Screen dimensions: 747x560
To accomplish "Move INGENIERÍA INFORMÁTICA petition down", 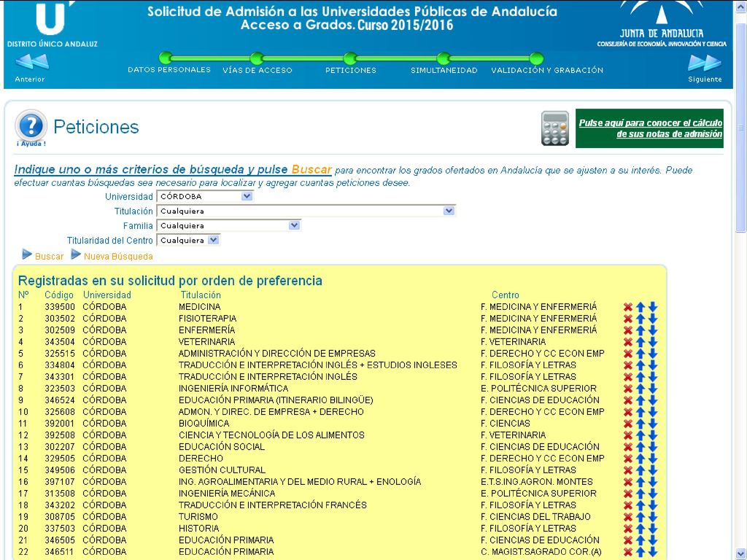I will coord(653,389).
